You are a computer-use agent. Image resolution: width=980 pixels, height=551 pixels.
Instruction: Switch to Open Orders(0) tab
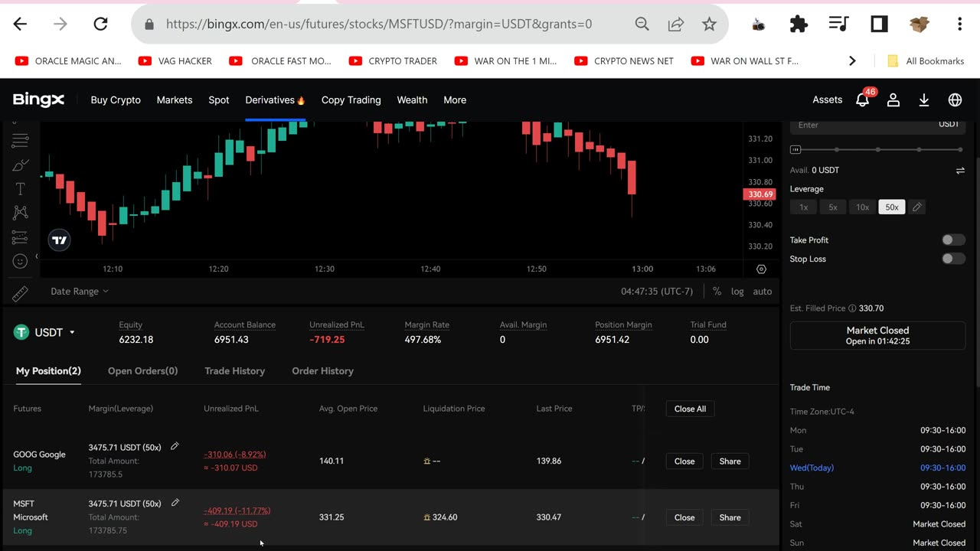[142, 371]
